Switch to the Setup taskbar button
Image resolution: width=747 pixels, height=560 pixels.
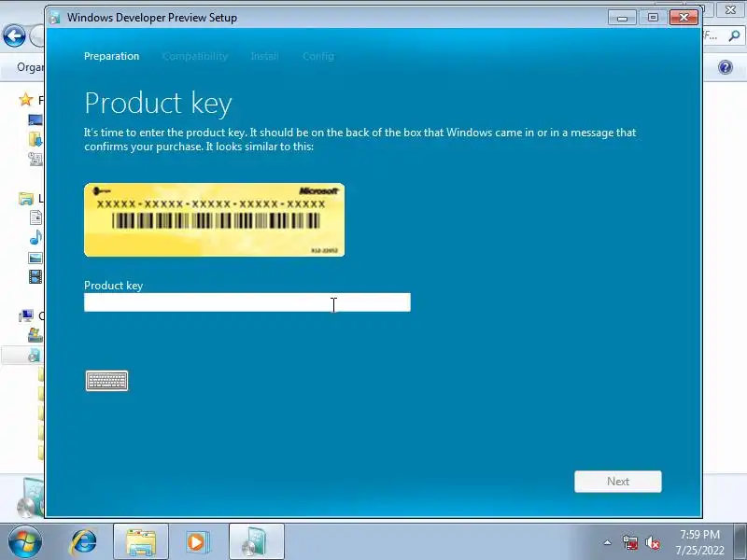coord(256,542)
